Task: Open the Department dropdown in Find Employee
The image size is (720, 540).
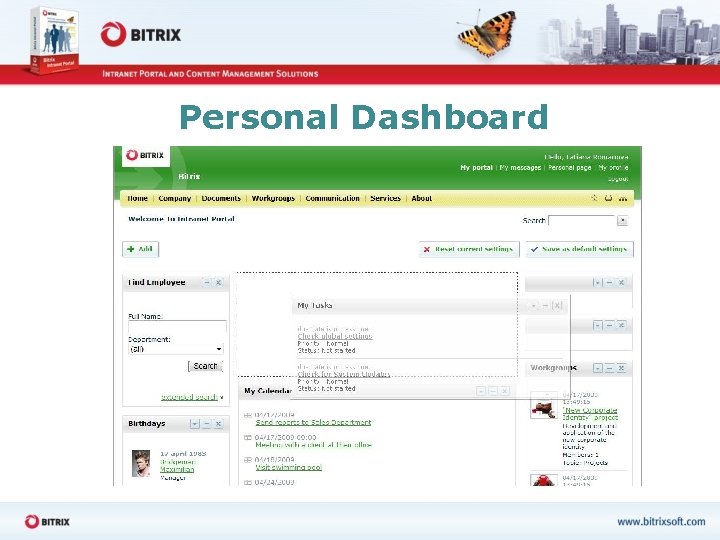Action: (x=176, y=349)
